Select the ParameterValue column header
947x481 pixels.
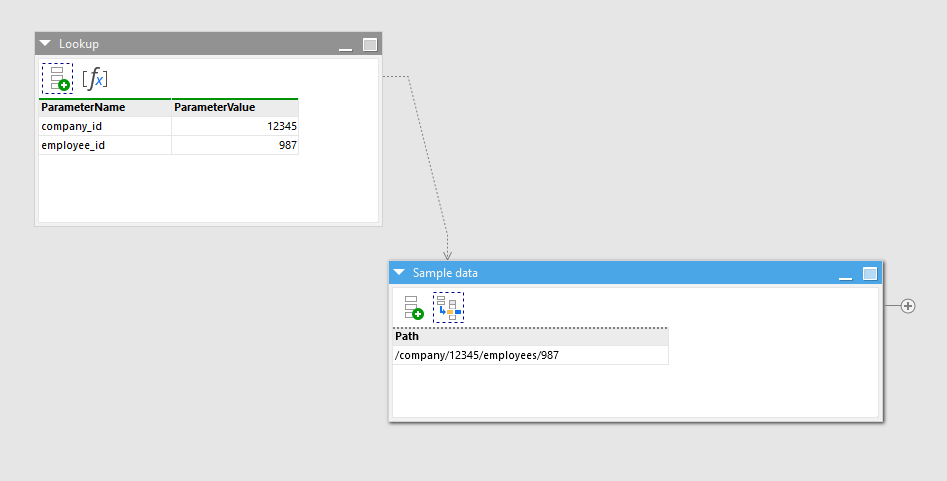coord(234,107)
